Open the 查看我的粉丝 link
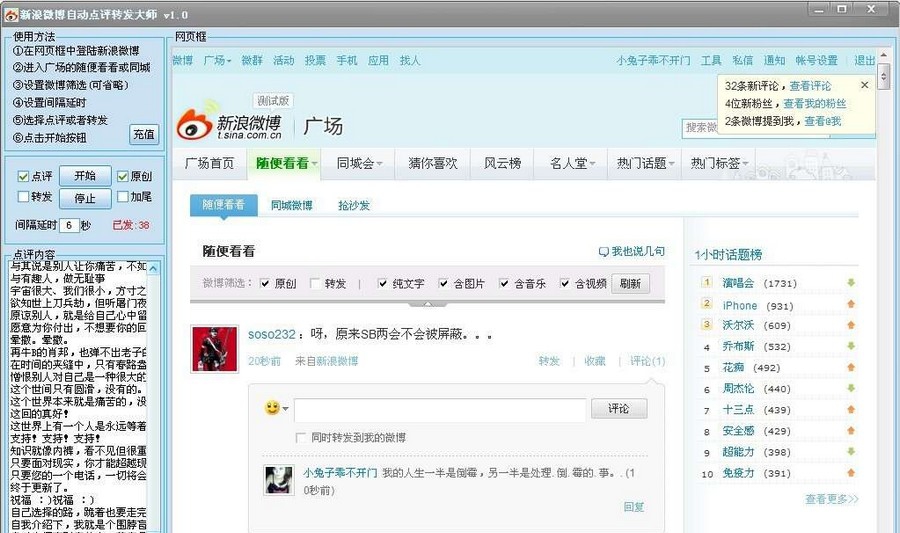The height and width of the screenshot is (533, 900). (x=814, y=103)
